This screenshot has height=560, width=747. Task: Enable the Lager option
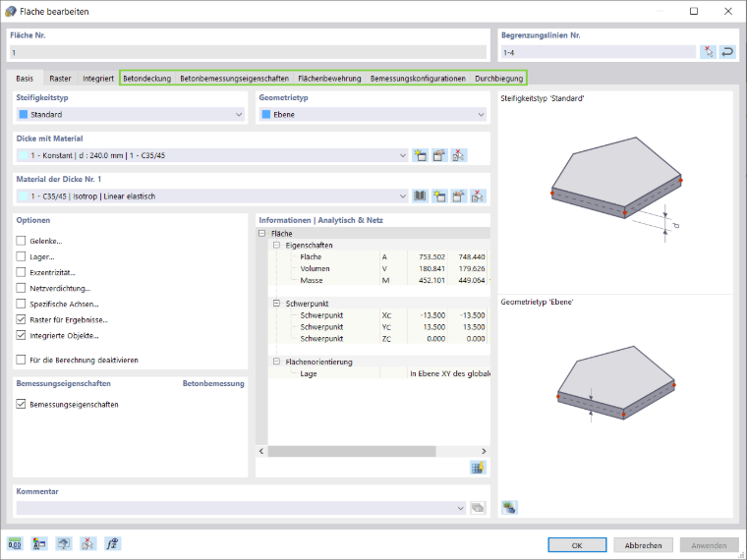point(21,256)
